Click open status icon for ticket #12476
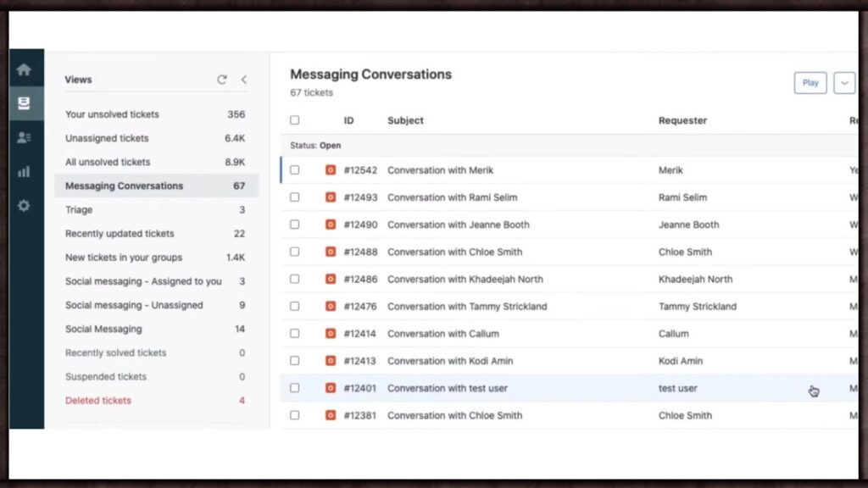The image size is (868, 488). click(331, 306)
